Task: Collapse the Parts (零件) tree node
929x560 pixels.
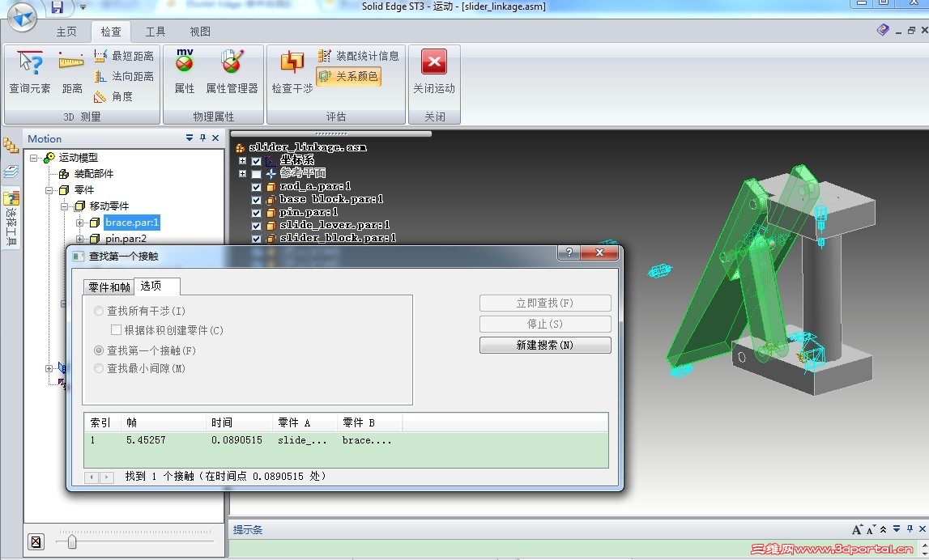Action: pyautogui.click(x=49, y=191)
